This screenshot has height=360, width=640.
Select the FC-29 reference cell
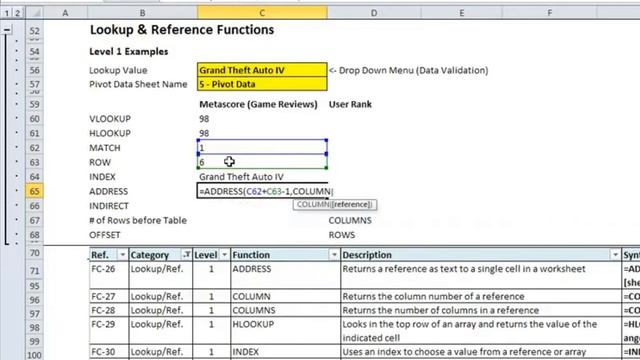pos(109,331)
